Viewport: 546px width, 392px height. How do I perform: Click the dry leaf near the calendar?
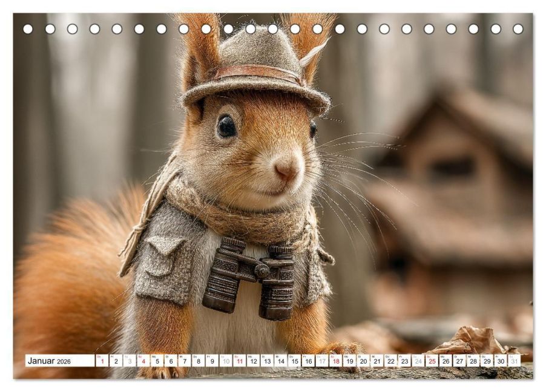(x=470, y=341)
